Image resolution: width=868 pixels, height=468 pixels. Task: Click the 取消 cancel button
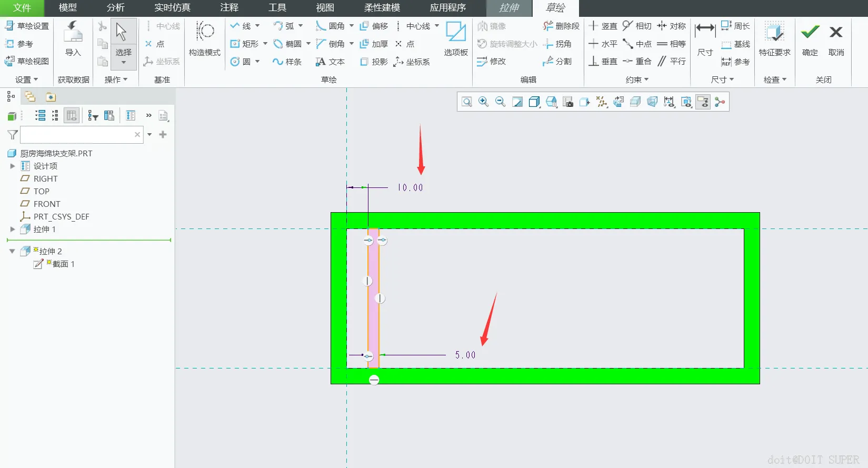point(836,38)
